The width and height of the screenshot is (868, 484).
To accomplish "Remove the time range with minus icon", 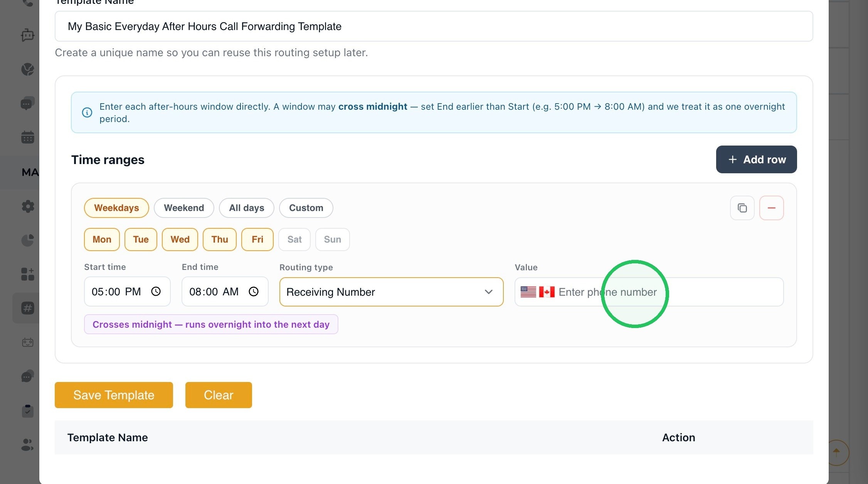I will point(771,208).
